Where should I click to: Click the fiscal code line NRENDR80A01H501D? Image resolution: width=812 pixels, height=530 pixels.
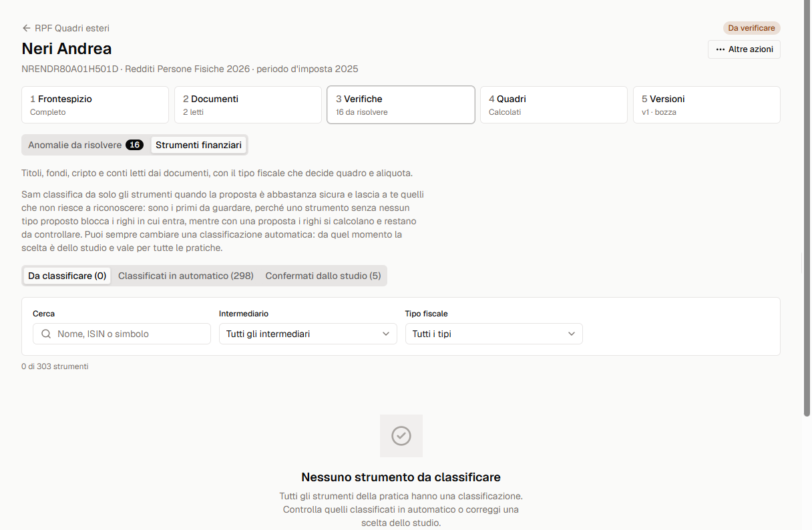pyautogui.click(x=190, y=69)
